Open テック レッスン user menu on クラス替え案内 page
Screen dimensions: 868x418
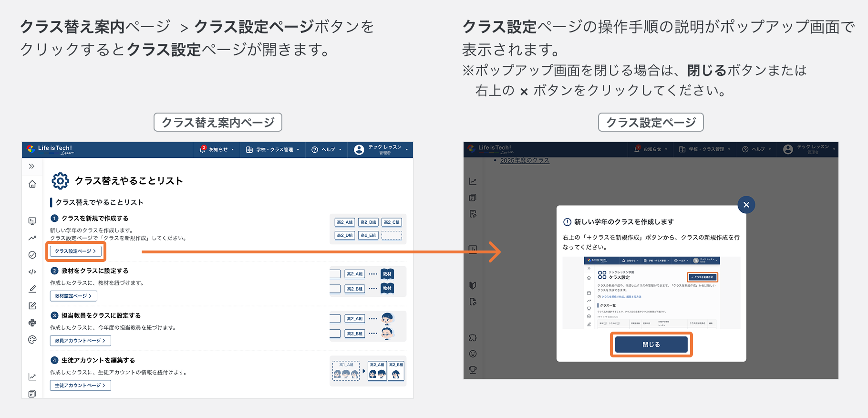click(381, 149)
